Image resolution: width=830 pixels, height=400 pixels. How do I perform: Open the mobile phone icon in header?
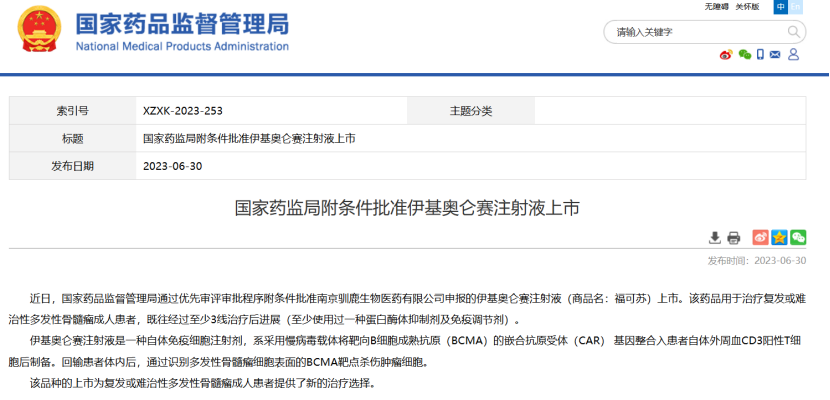tap(761, 54)
